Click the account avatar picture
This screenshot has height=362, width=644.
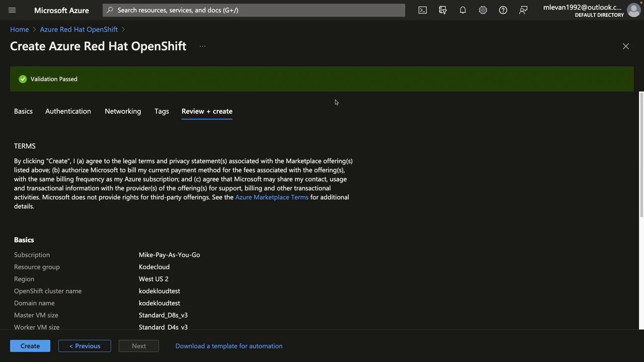[633, 10]
